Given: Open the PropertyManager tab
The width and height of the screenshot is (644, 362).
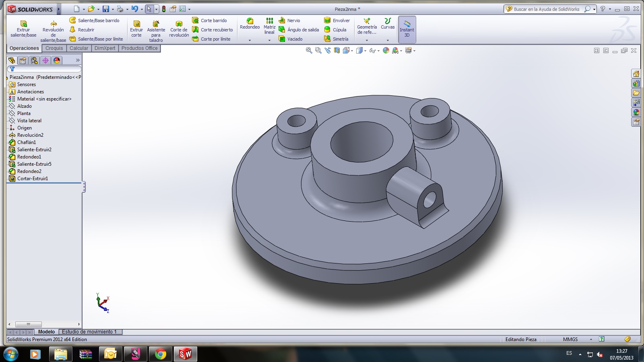Looking at the screenshot, I should tap(23, 60).
